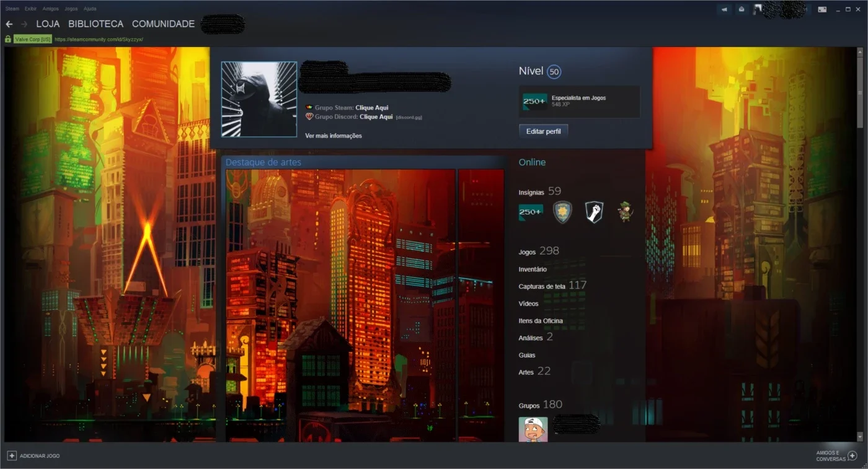Click the plus icon beside Adicionar Jogo
868x469 pixels.
(11, 455)
